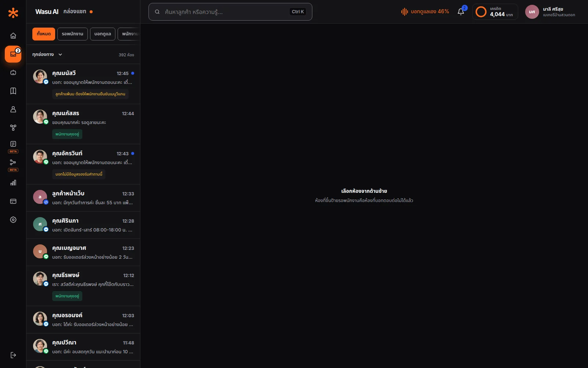Image resolution: width=588 pixels, height=368 pixels.
Task: Open chat with คุณอรอนงค์
Action: pyautogui.click(x=83, y=320)
